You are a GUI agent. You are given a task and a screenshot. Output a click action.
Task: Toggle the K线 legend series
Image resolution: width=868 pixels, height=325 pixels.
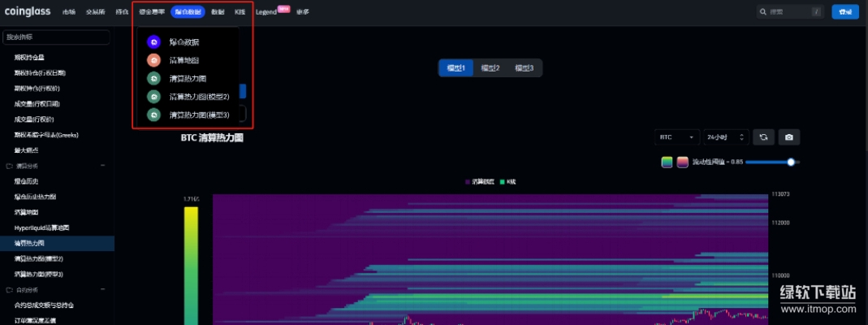pyautogui.click(x=507, y=182)
